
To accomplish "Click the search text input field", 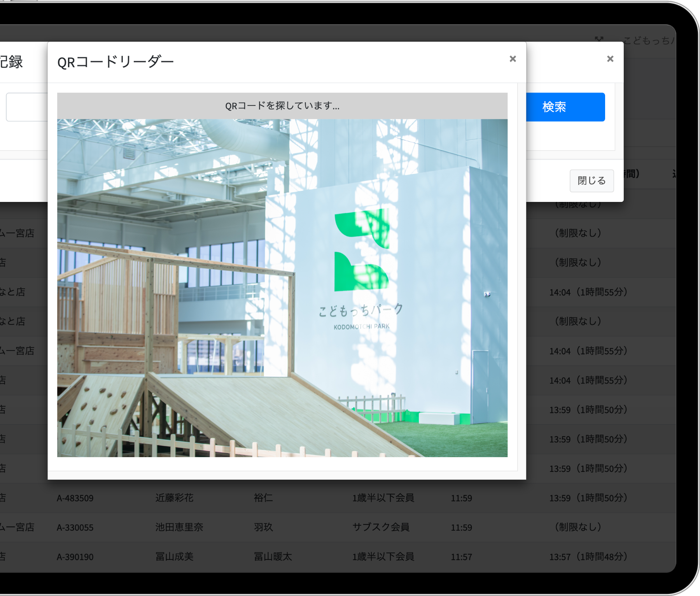I will pos(26,107).
